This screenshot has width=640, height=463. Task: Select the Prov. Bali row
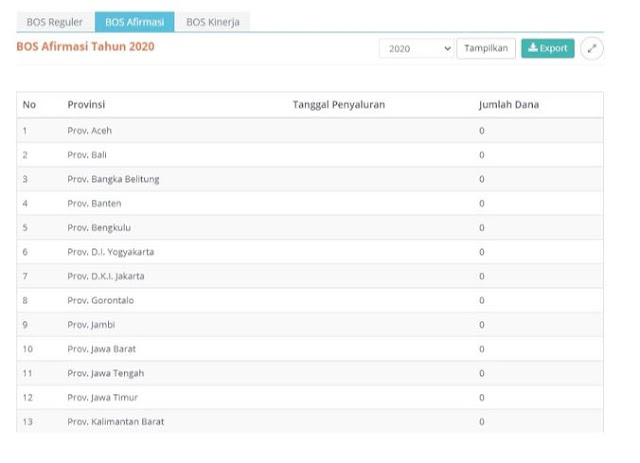click(310, 155)
